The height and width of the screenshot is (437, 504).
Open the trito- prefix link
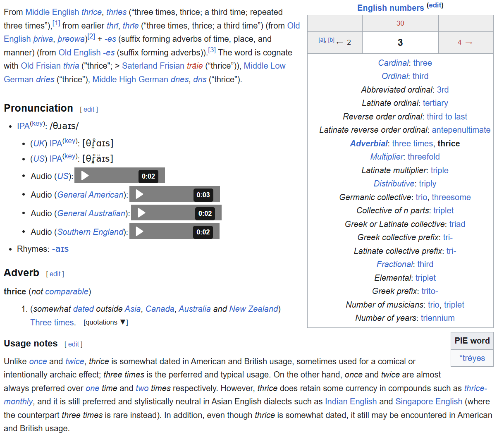point(430,291)
